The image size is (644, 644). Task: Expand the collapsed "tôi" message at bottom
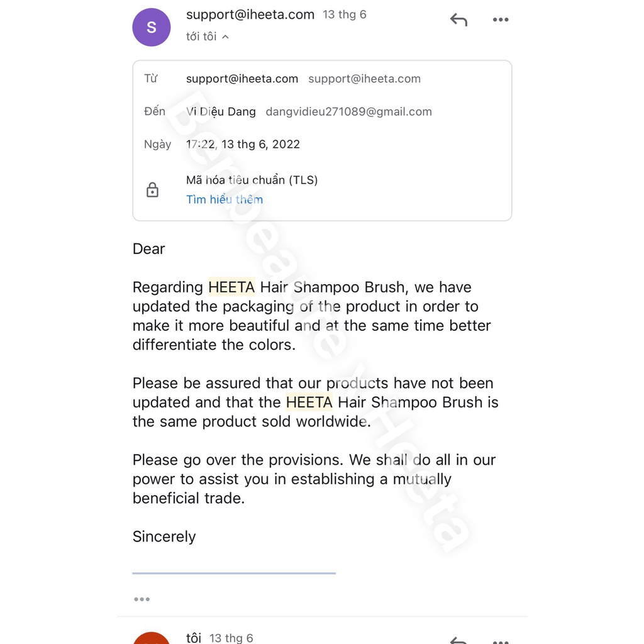click(314, 638)
